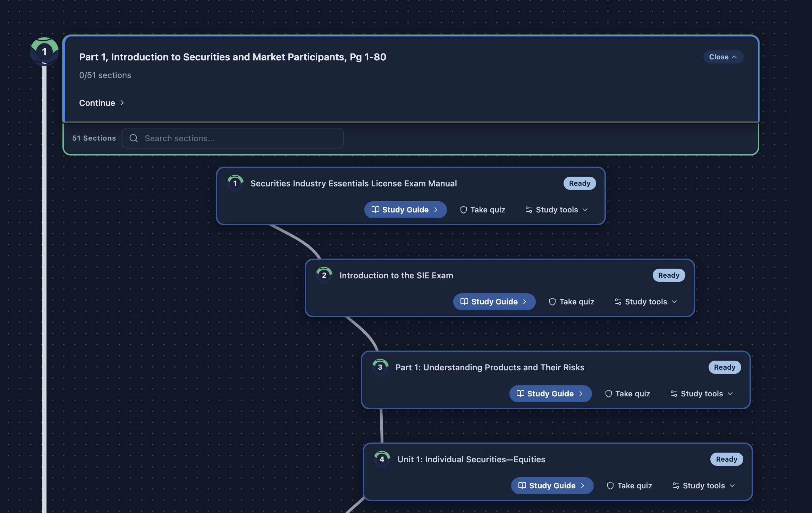Click the Ready badge on Part 1: Understanding Products
The height and width of the screenshot is (513, 812).
coord(725,367)
